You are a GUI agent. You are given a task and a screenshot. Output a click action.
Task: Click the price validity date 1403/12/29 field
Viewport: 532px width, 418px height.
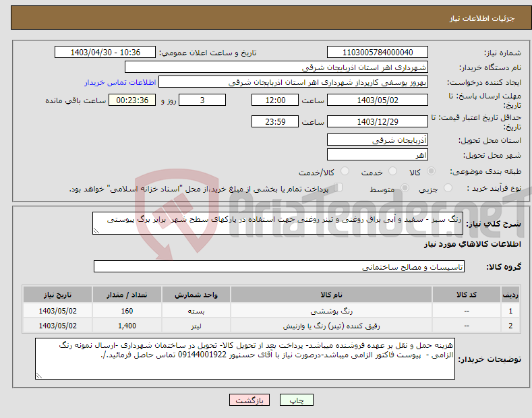coord(378,121)
